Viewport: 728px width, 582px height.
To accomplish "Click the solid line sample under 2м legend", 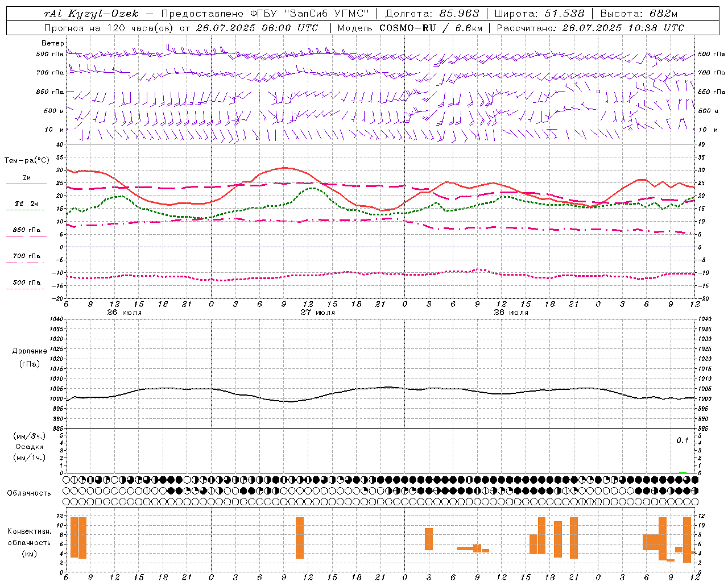I will (x=26, y=184).
